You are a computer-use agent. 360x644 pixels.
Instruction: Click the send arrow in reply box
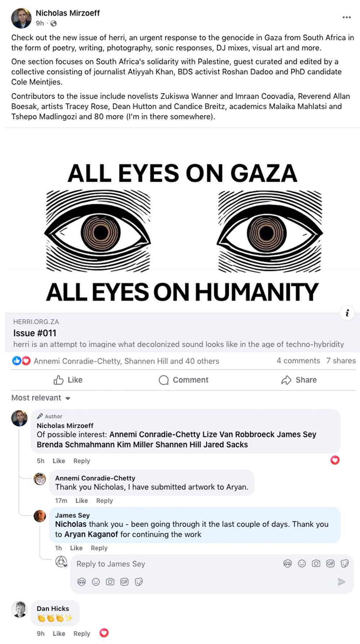[x=341, y=582]
